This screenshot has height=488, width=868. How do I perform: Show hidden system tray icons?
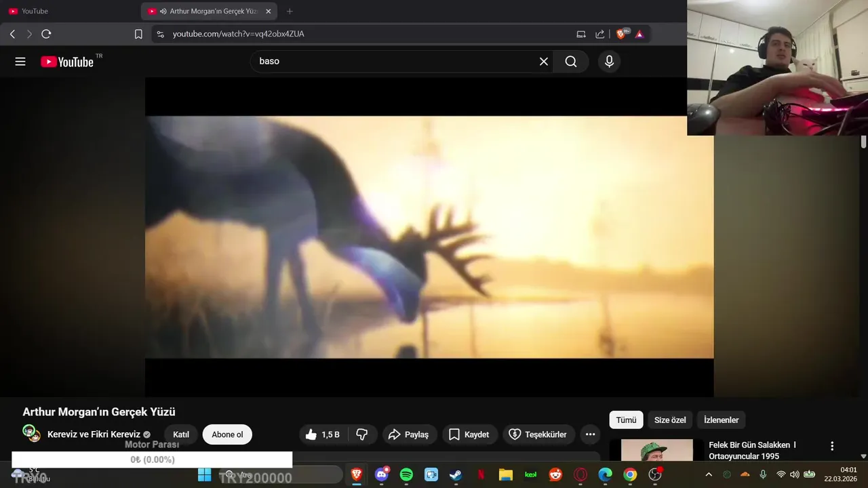(x=709, y=474)
